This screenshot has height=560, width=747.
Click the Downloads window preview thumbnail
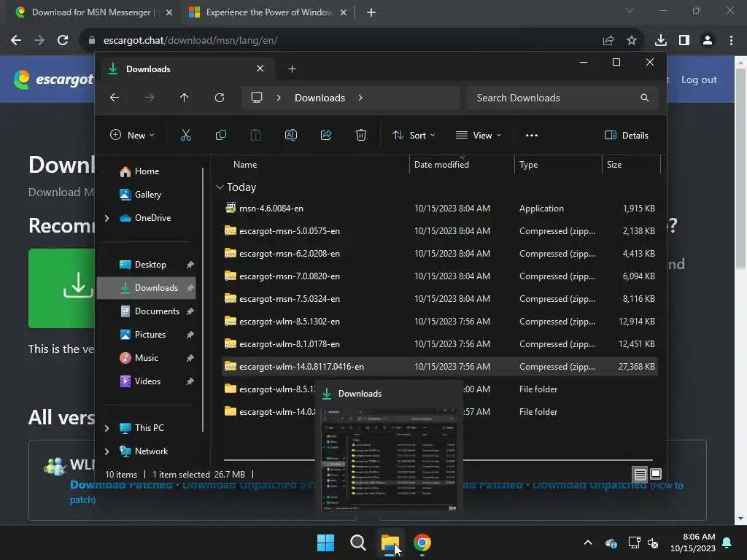click(x=390, y=458)
